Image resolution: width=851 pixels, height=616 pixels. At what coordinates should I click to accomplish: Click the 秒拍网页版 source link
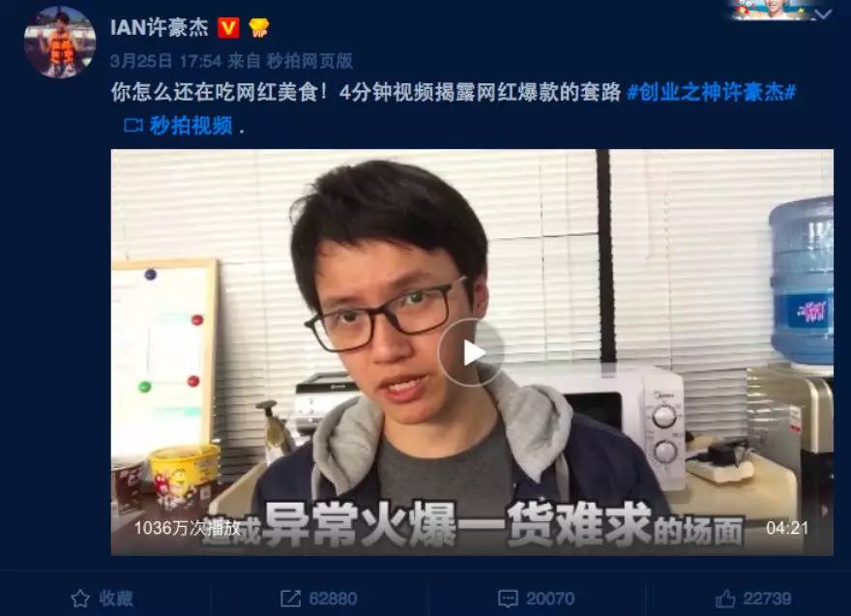tap(309, 61)
